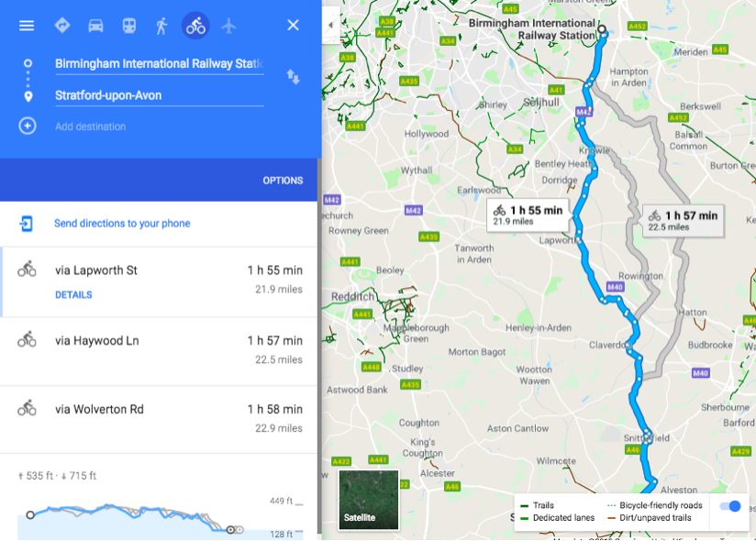Select the via Lapworth St route tab
This screenshot has height=541, width=756.
pyautogui.click(x=96, y=270)
